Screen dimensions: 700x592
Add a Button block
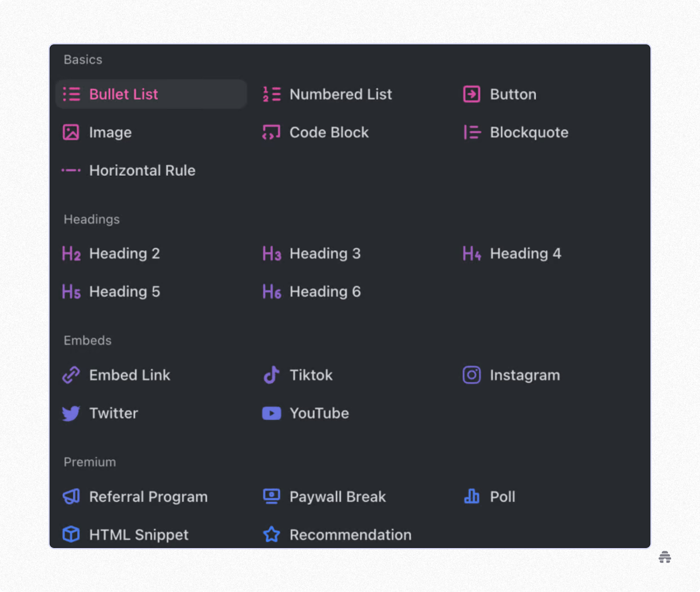tap(513, 94)
